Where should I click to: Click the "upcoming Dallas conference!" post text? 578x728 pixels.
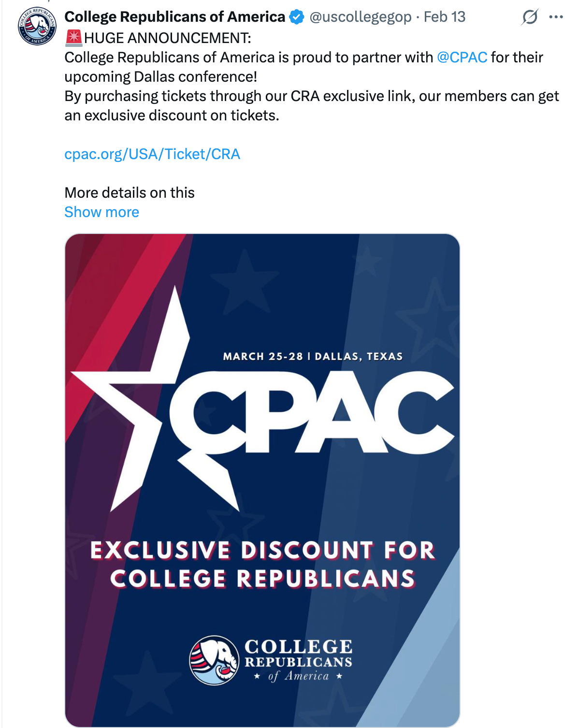pos(161,77)
